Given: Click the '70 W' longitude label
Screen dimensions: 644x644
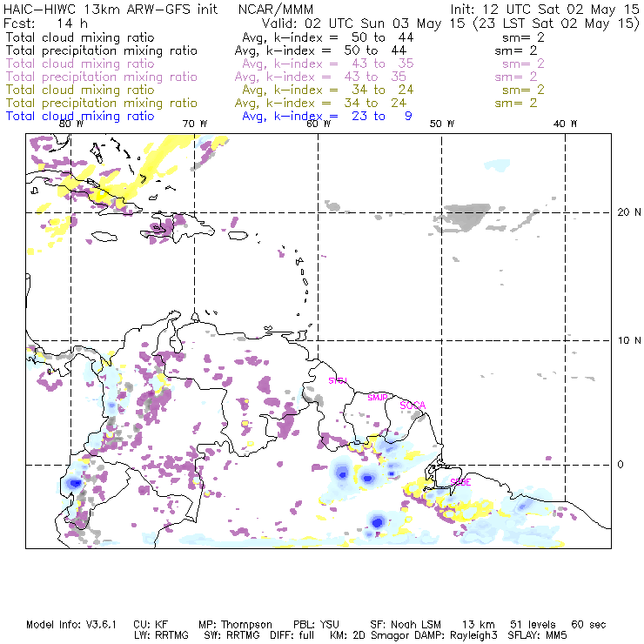Looking at the screenshot, I should click(195, 124).
